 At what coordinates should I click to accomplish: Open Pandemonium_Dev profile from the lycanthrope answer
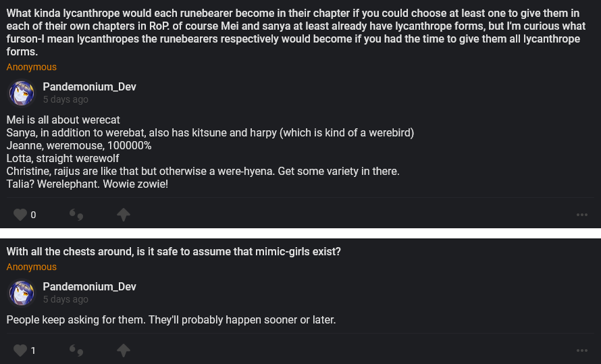[x=89, y=86]
